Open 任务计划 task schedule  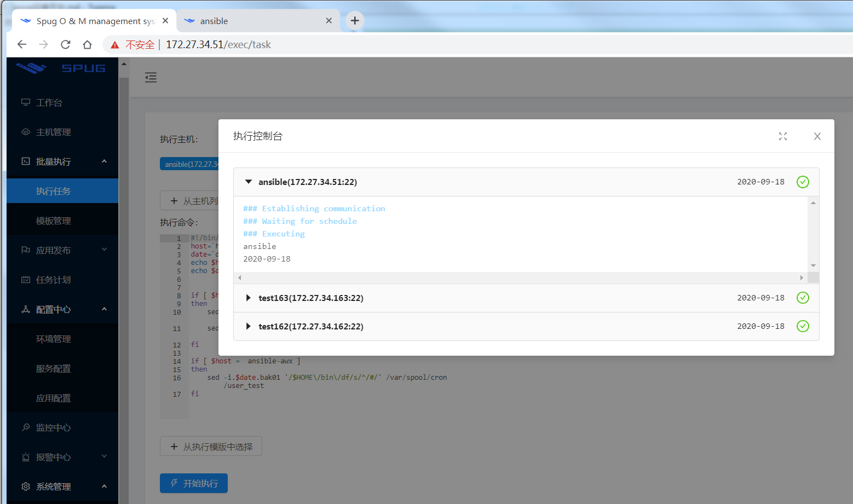click(x=62, y=280)
